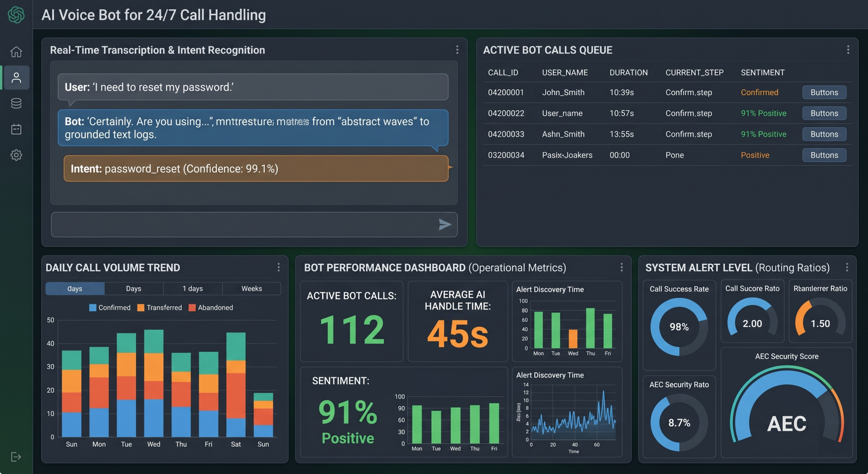
Task: Click Buttons for call 03200034
Action: 824,155
